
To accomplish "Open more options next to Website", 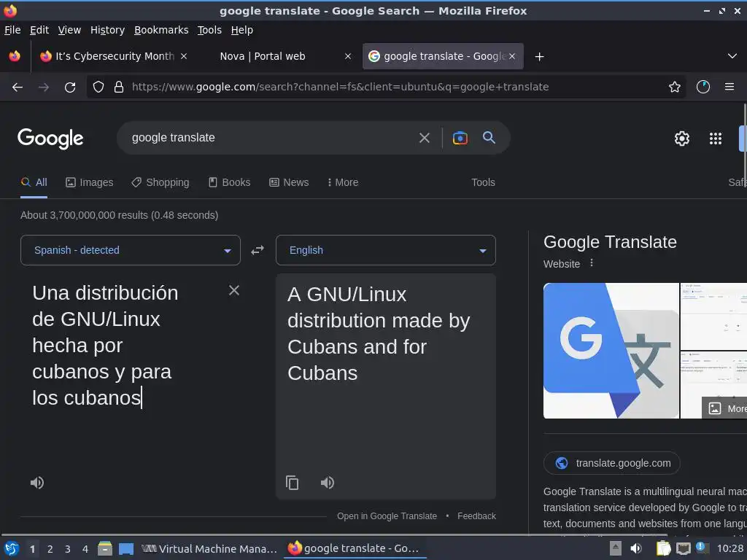I will [591, 262].
